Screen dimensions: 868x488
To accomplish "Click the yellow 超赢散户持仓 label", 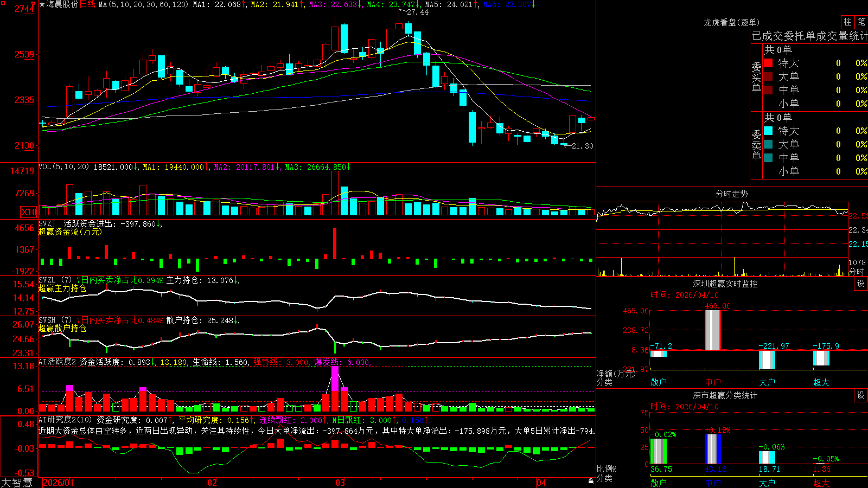I will point(62,329).
